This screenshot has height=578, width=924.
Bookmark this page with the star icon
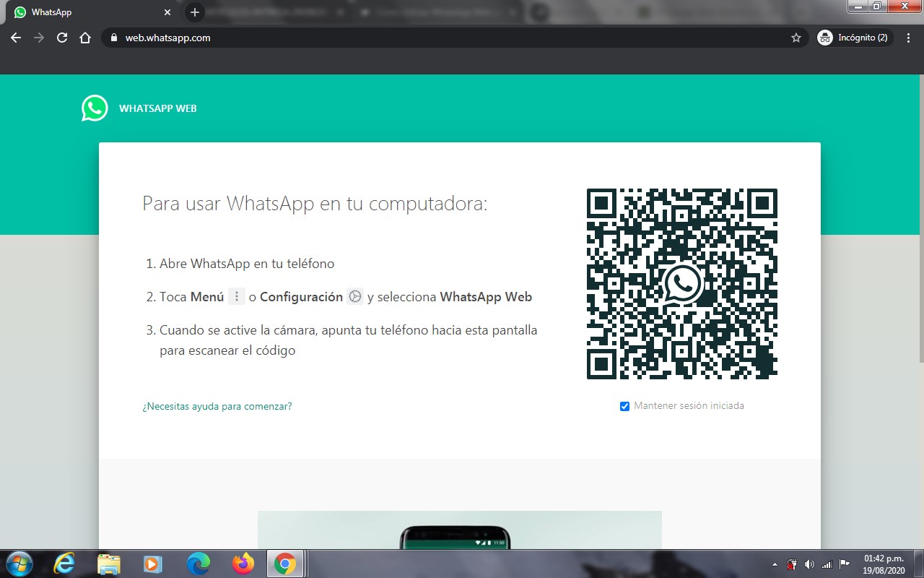(796, 38)
